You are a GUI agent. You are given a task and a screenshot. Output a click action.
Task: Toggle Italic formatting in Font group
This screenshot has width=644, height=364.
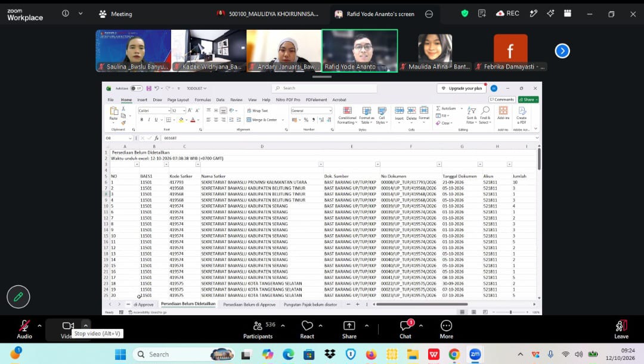tap(148, 120)
